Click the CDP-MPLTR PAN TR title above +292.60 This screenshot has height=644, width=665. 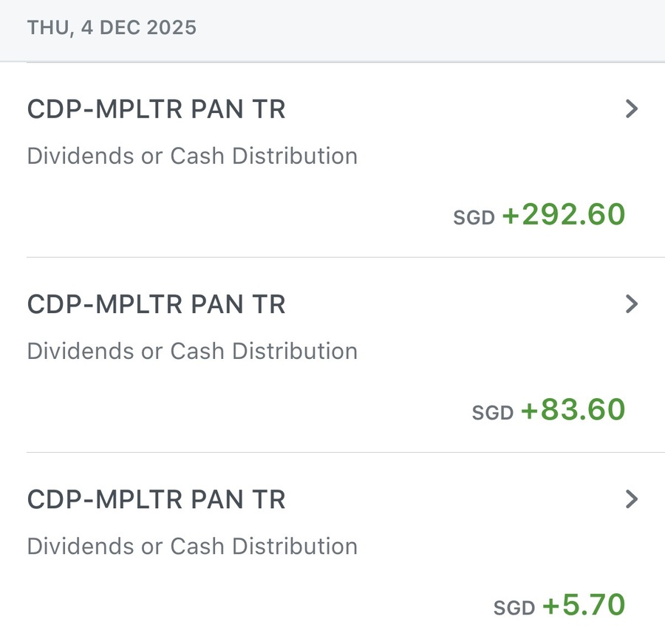point(156,109)
